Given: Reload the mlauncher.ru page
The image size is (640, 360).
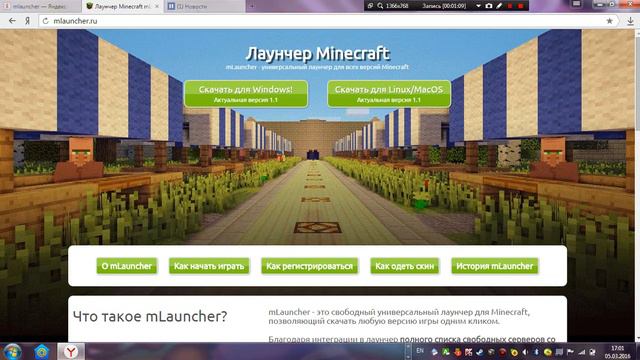Looking at the screenshot, I should 45,21.
